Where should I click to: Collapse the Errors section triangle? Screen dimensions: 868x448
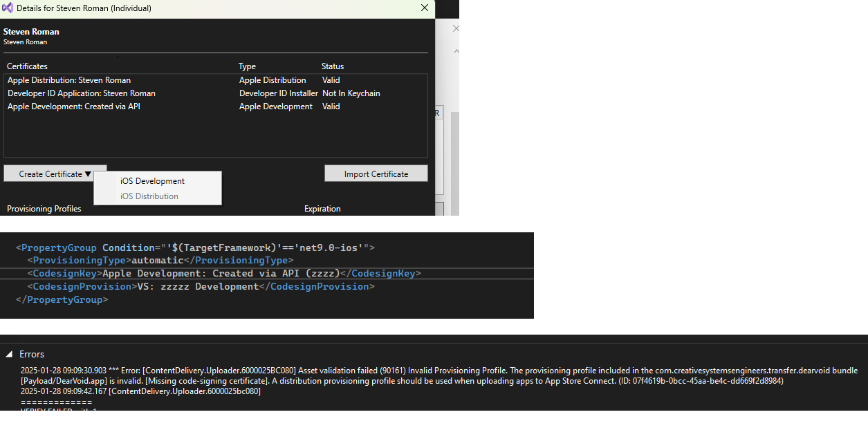click(9, 354)
